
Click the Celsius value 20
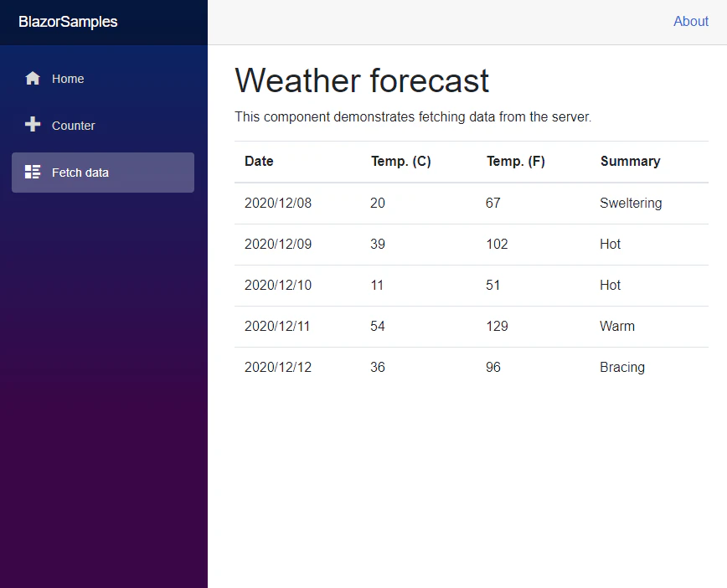[x=378, y=203]
